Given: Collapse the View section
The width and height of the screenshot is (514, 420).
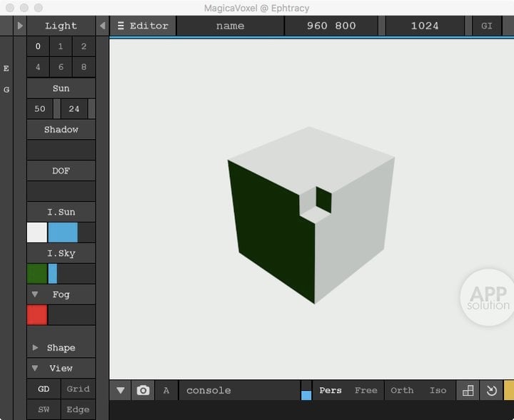Looking at the screenshot, I should (x=35, y=368).
